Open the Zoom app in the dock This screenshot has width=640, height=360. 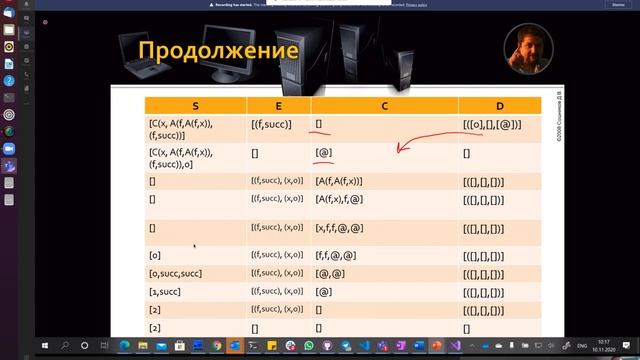(9, 149)
